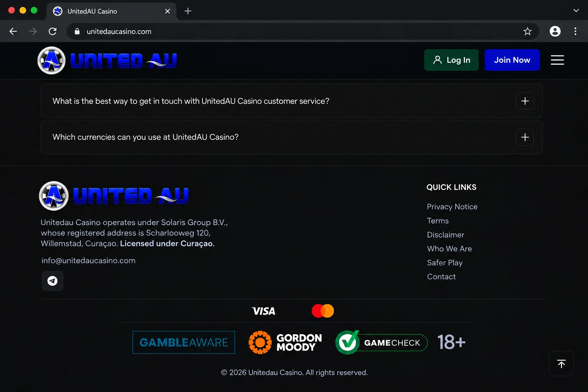This screenshot has width=588, height=392.
Task: Open the Disclaimer quick link
Action: [x=446, y=235]
